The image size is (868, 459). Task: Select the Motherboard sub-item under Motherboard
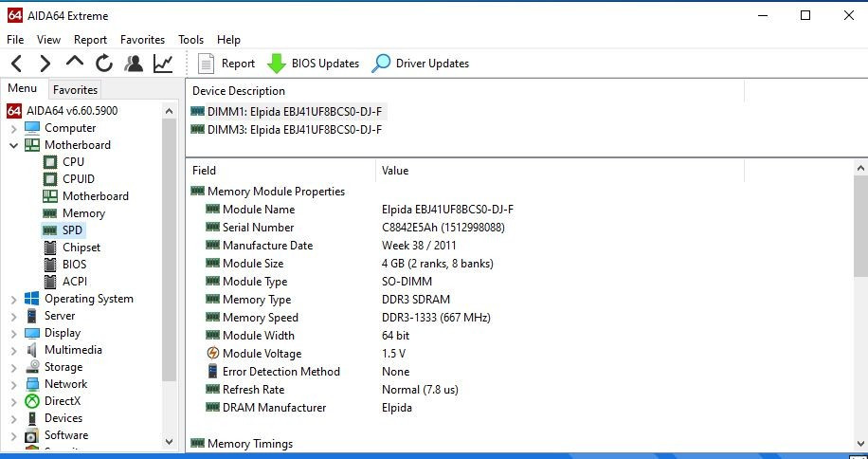click(x=95, y=196)
